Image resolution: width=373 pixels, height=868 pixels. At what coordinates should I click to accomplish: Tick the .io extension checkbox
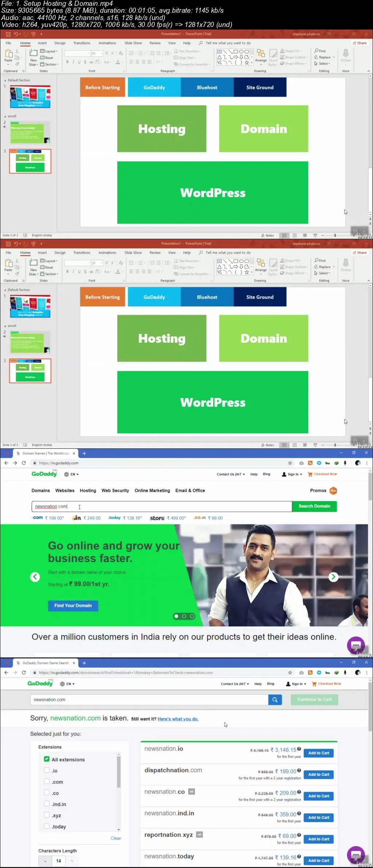click(47, 770)
